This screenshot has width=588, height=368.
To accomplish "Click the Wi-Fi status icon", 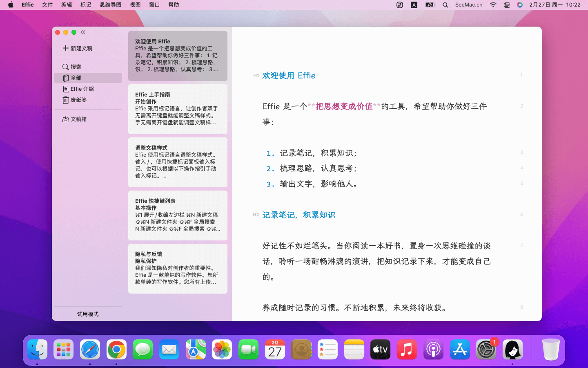I will (x=493, y=5).
